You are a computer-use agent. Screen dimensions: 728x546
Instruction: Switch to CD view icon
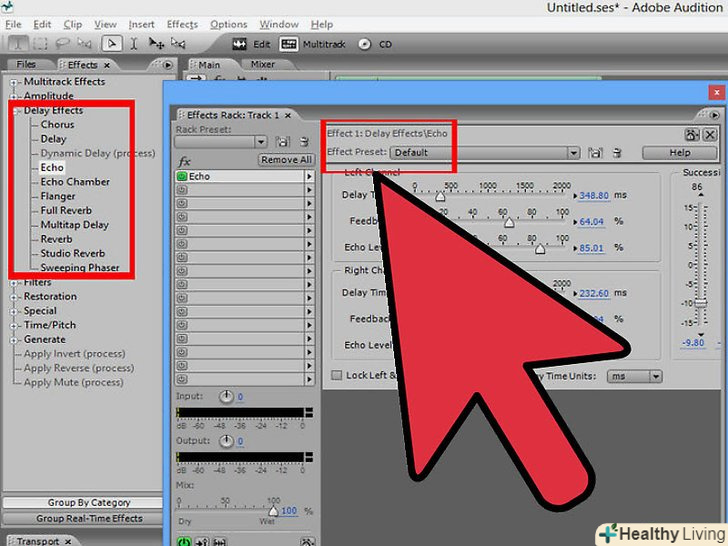[x=365, y=45]
